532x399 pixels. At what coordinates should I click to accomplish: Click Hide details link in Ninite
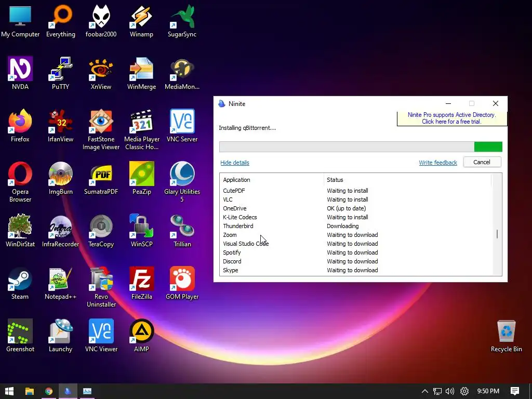tap(234, 163)
